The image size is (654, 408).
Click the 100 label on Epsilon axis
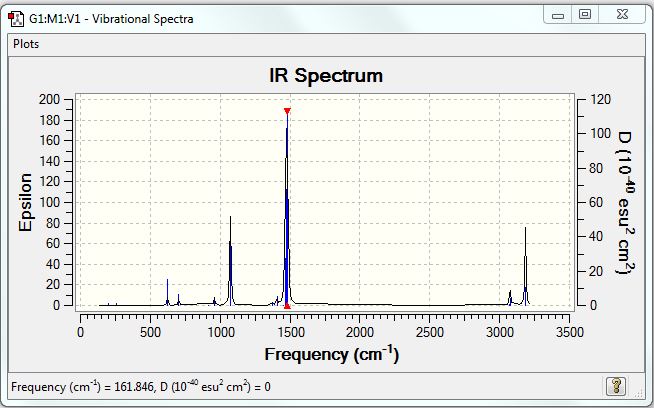click(49, 202)
